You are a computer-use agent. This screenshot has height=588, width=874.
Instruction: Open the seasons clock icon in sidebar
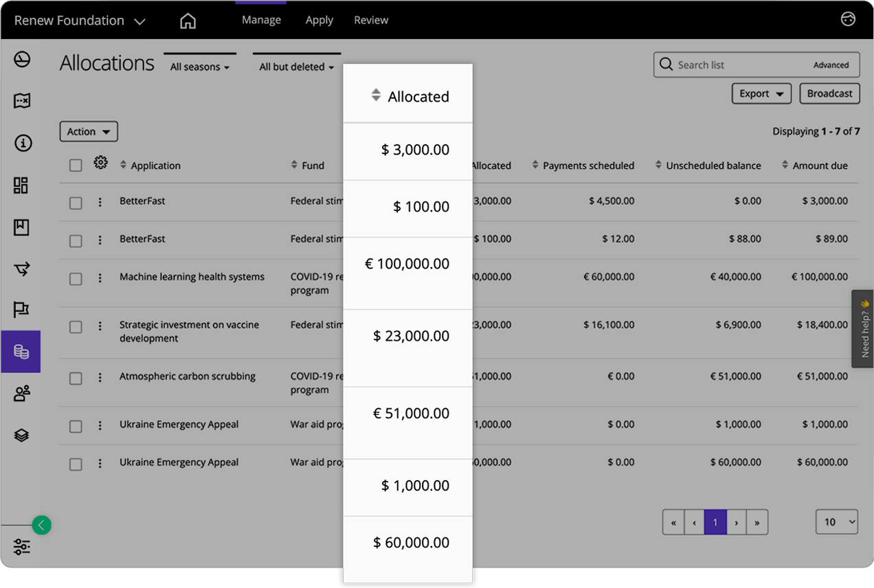[22, 60]
